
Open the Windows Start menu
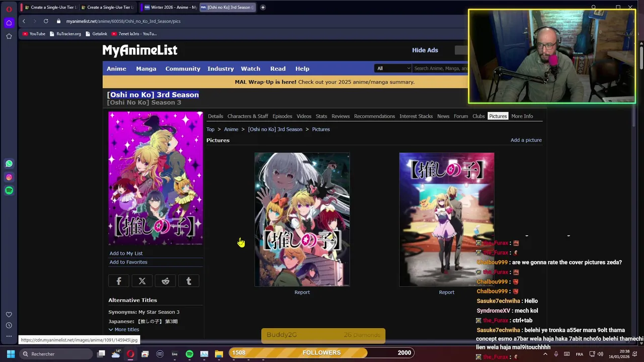coord(11,354)
